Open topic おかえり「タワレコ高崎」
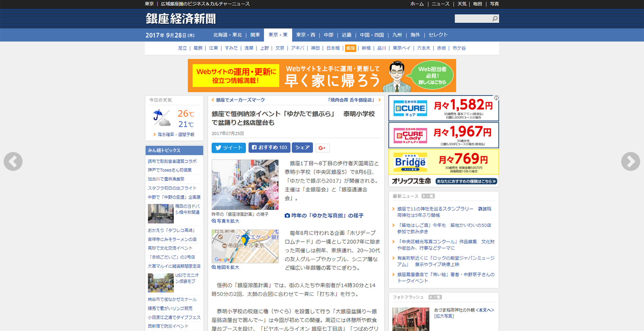The image size is (644, 331). [172, 230]
